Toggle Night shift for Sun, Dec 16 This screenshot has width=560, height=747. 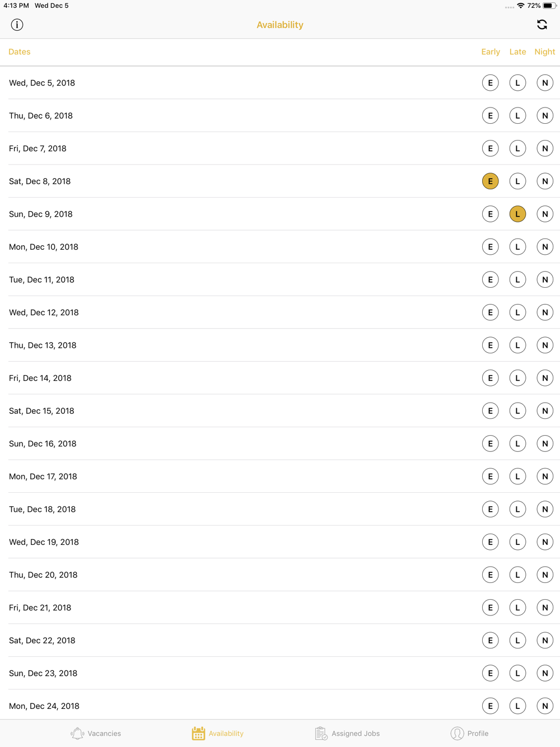point(545,443)
